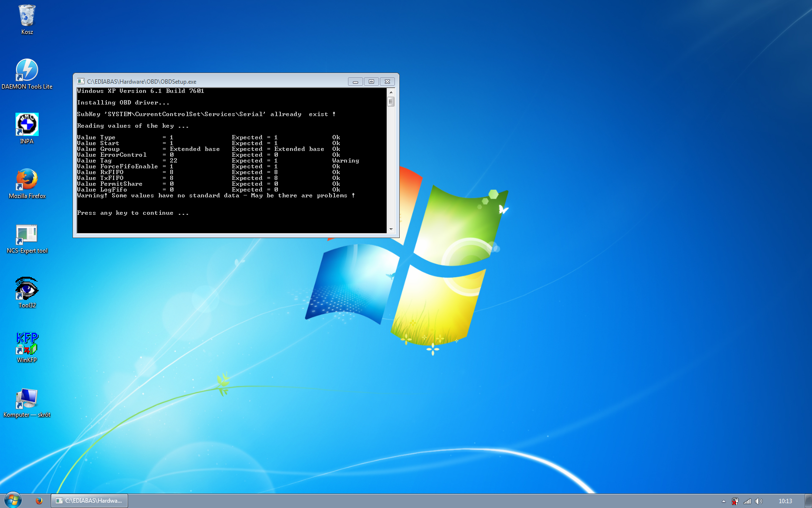The image size is (812, 508).
Task: Select the Mozilla Firefox desktop shortcut
Action: point(27,183)
